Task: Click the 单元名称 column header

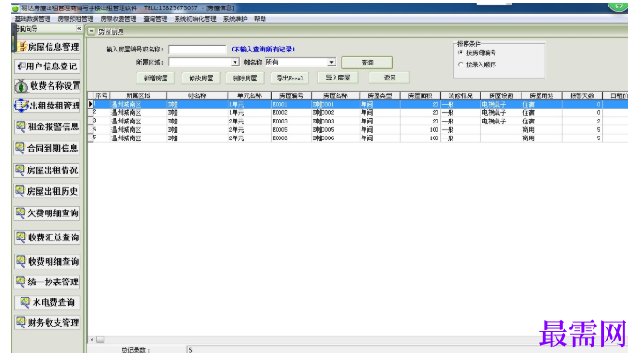Action: point(249,95)
